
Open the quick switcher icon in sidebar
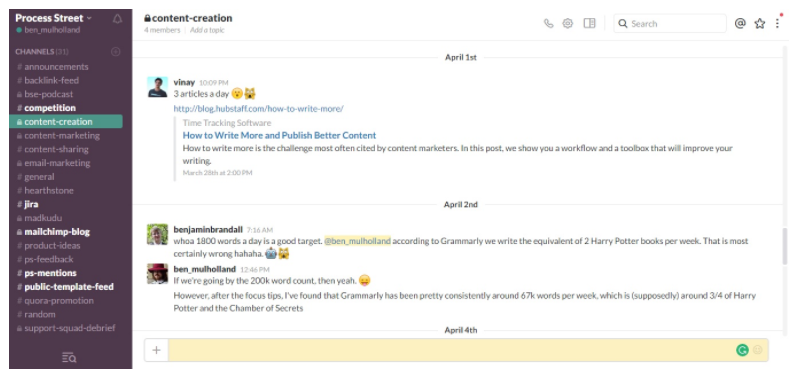(x=69, y=357)
